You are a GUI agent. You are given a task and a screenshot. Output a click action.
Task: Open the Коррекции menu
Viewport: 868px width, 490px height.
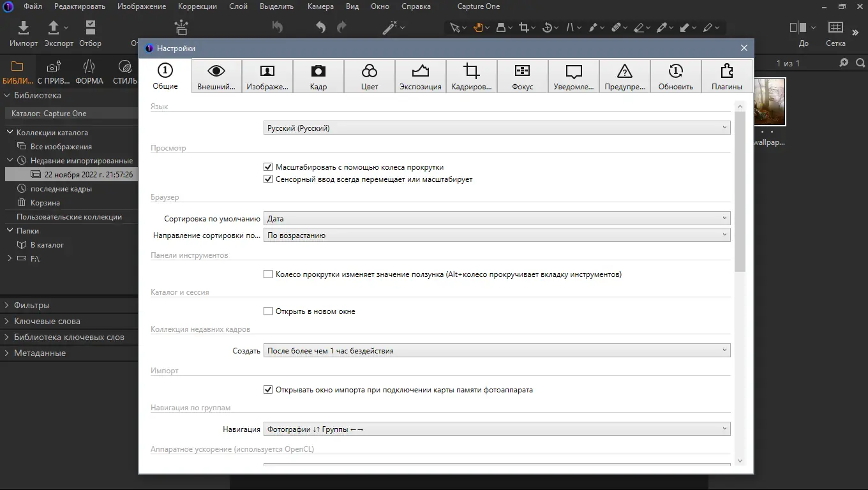pyautogui.click(x=197, y=6)
